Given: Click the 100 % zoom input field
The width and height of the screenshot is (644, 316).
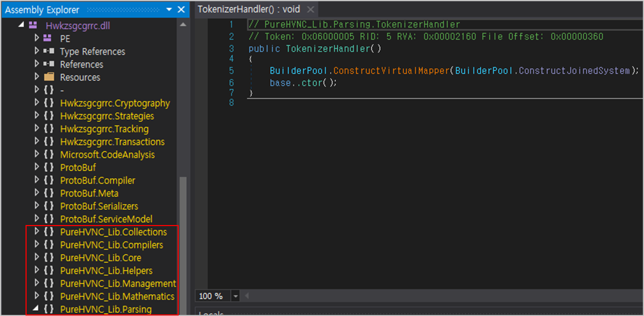Looking at the screenshot, I should point(213,296).
